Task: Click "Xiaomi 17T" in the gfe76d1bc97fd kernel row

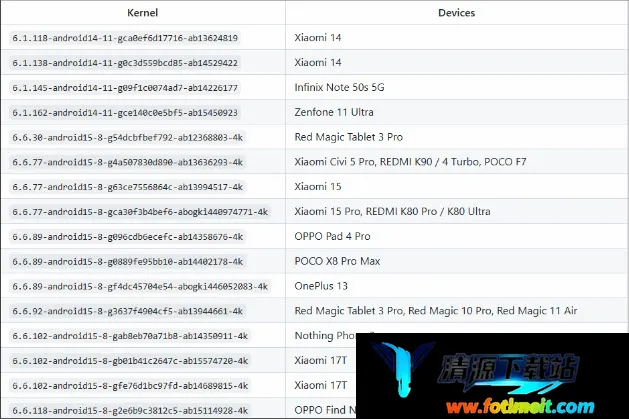Action: [321, 385]
